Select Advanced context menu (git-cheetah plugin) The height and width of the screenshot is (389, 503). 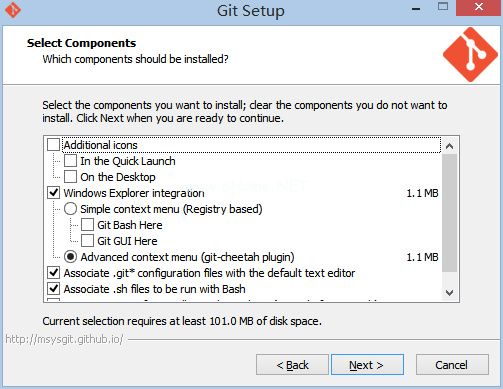[x=70, y=257]
